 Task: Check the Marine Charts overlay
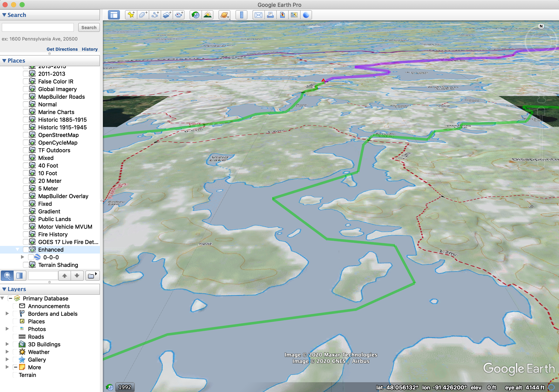[25, 112]
